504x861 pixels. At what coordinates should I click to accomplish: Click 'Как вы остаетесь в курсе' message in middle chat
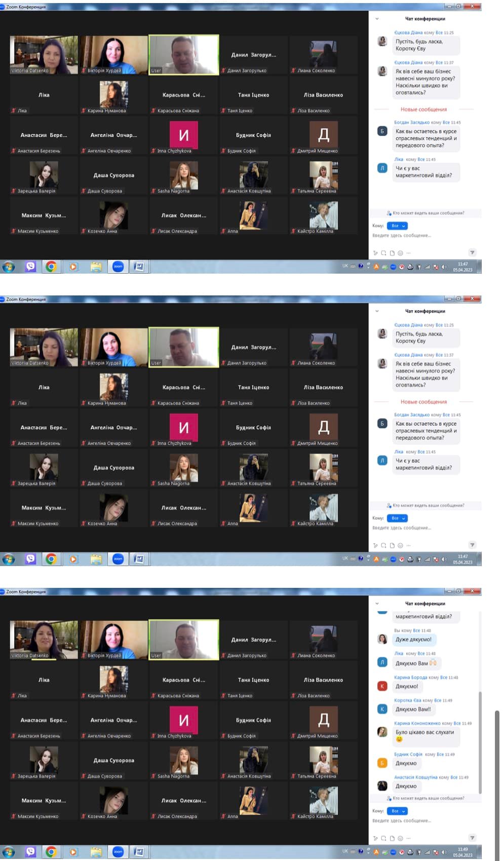click(426, 431)
